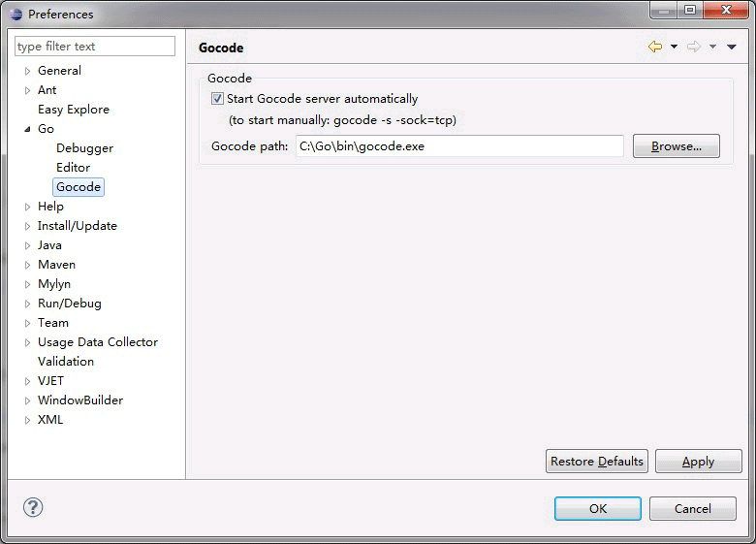Viewport: 756px width, 544px height.
Task: Click into the Gocode path field
Action: tap(459, 146)
